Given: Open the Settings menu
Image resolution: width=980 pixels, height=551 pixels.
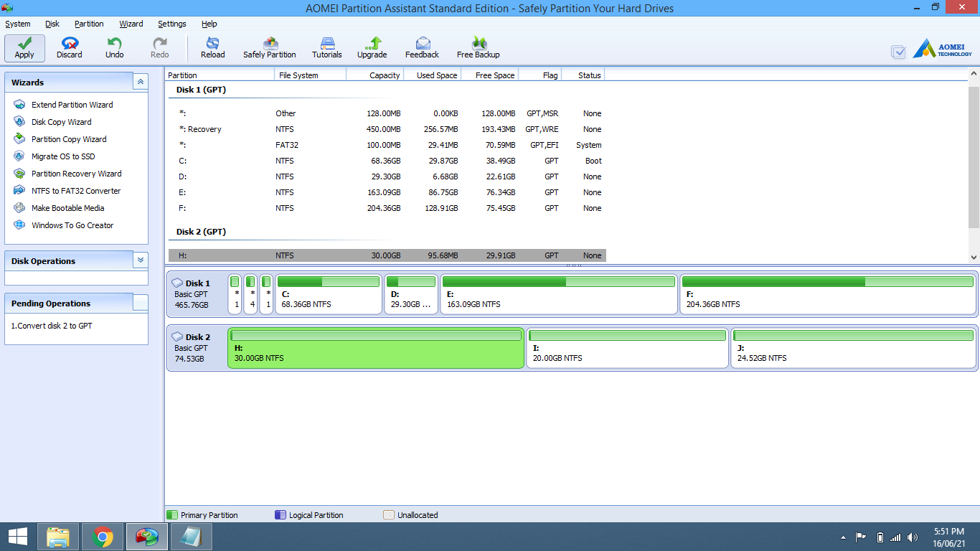Looking at the screenshot, I should pos(172,24).
